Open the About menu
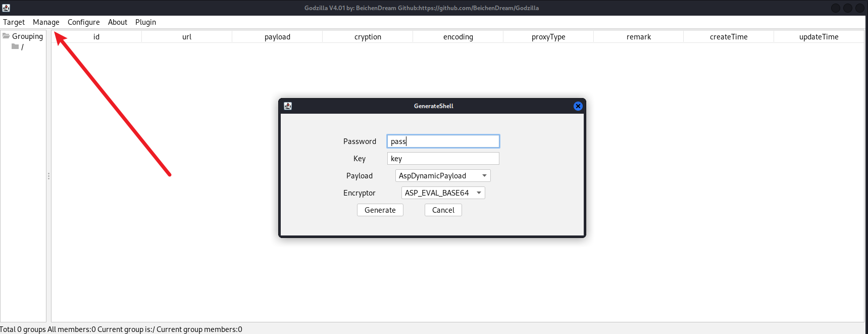The height and width of the screenshot is (334, 868). (x=117, y=22)
